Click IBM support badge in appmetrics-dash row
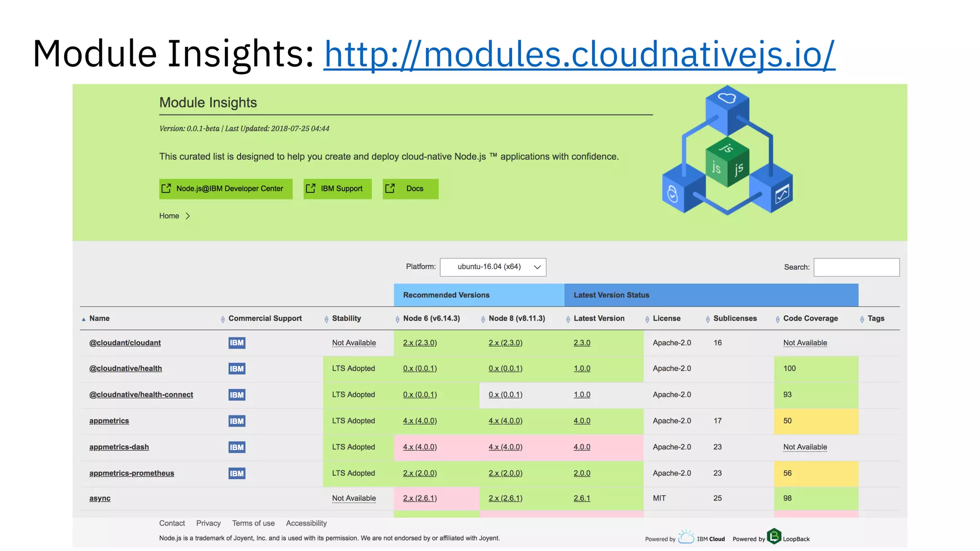Viewport: 980px width, 551px height. click(x=237, y=447)
